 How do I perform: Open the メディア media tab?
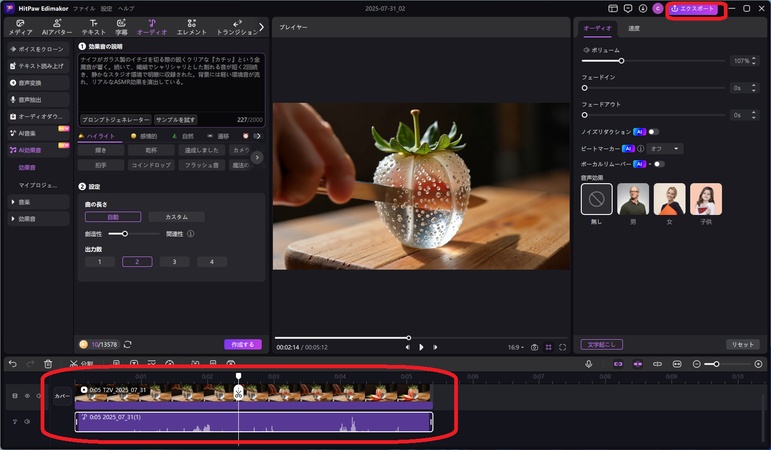tap(20, 27)
